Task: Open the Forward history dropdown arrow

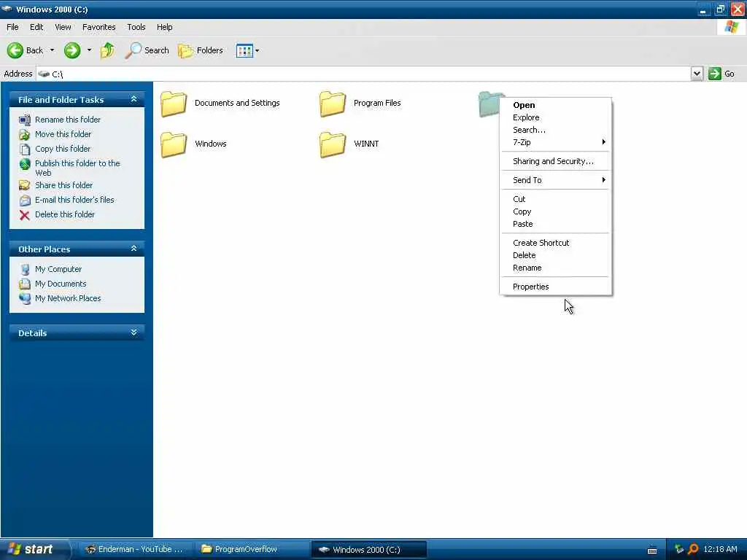Action: (x=89, y=50)
